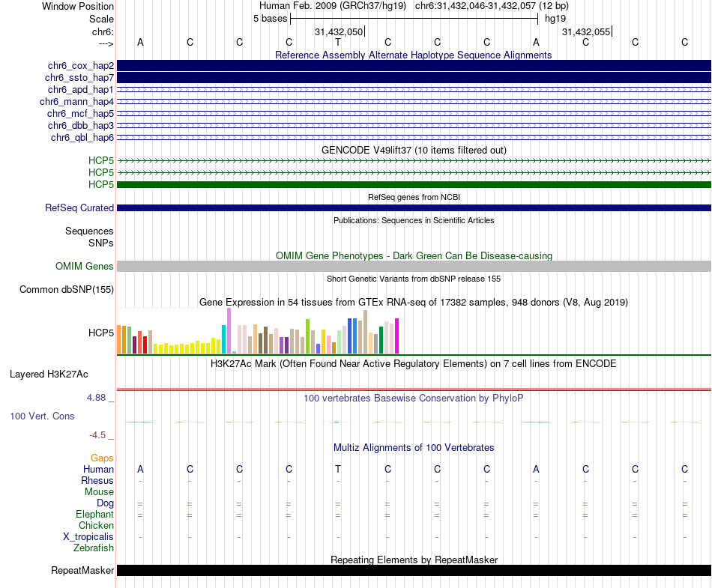Click the Layered H3K27Ac label
712x588 pixels.
49,375
